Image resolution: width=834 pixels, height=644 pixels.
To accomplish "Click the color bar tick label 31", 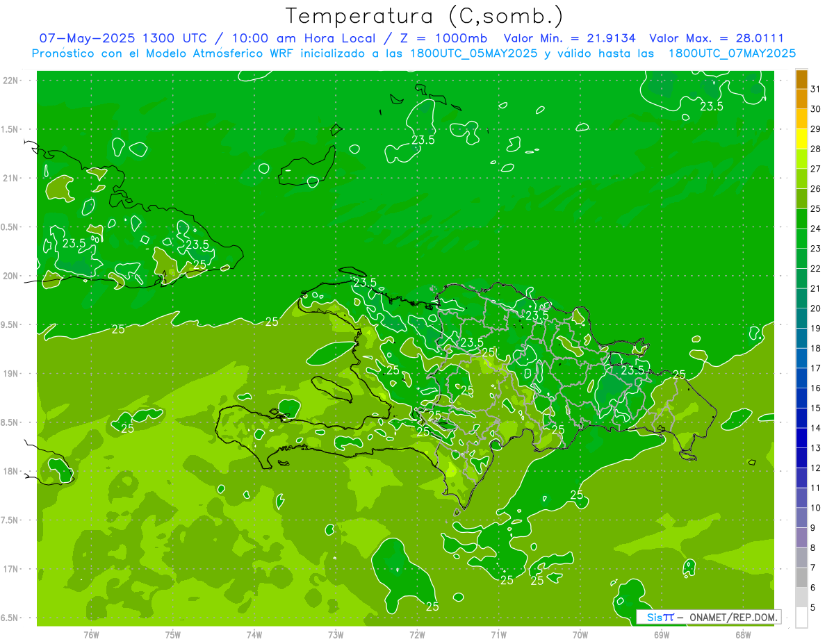I will coord(815,89).
